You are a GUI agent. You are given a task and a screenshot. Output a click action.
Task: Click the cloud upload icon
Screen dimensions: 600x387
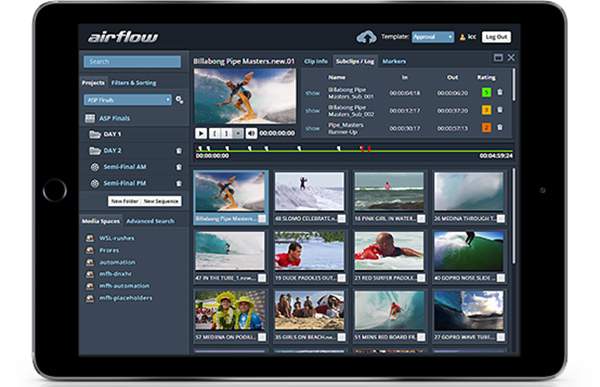coord(366,37)
